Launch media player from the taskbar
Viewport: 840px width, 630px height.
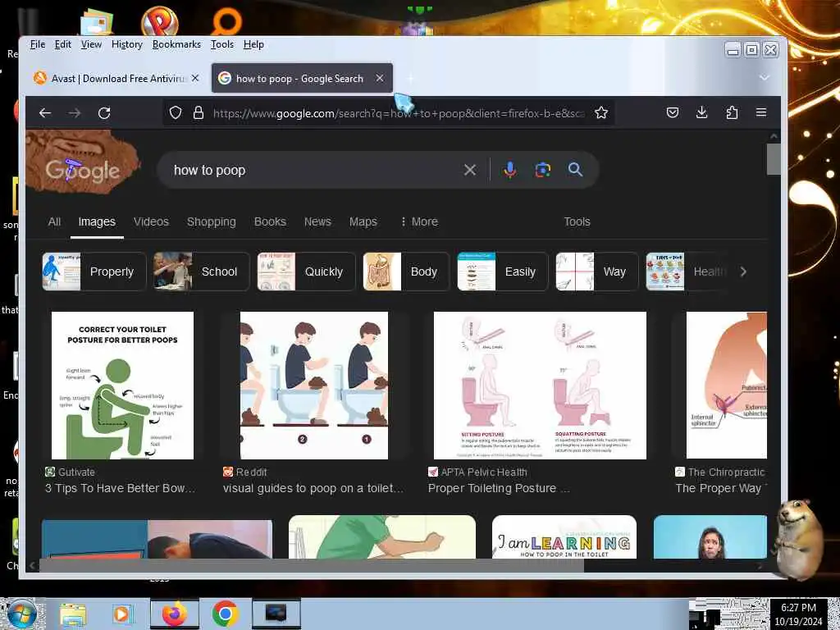point(121,614)
